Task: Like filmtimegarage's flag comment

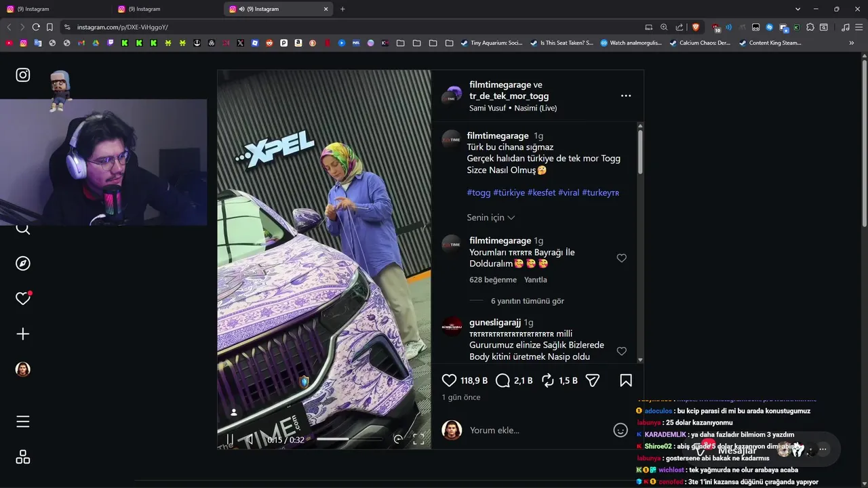Action: tap(622, 258)
